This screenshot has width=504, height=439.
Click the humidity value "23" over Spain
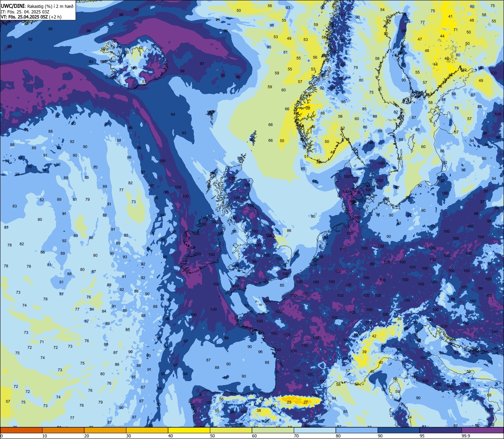point(289,402)
